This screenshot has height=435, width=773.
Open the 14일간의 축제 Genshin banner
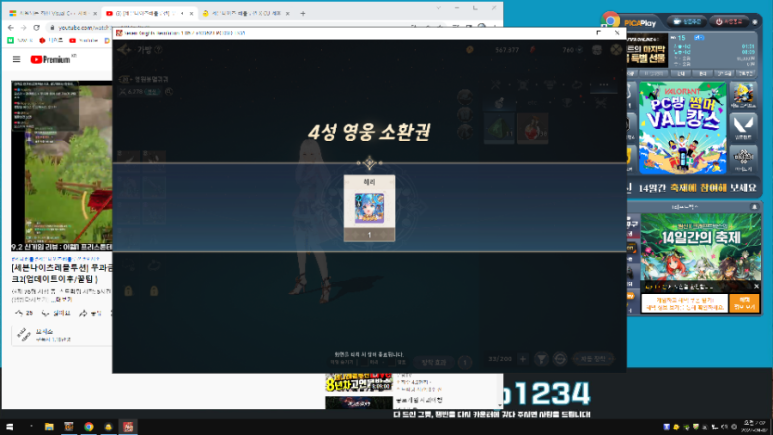[x=701, y=248]
